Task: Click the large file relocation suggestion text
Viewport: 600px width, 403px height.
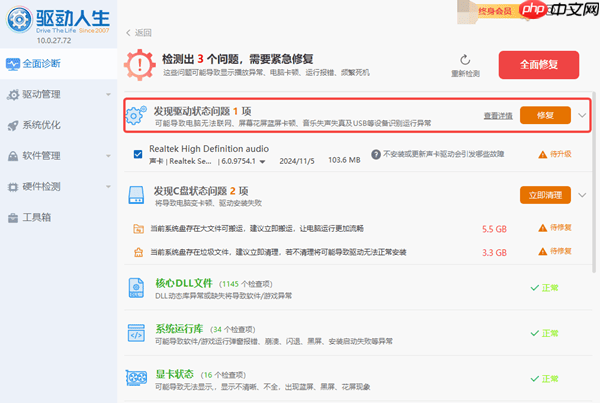Action: coord(257,229)
